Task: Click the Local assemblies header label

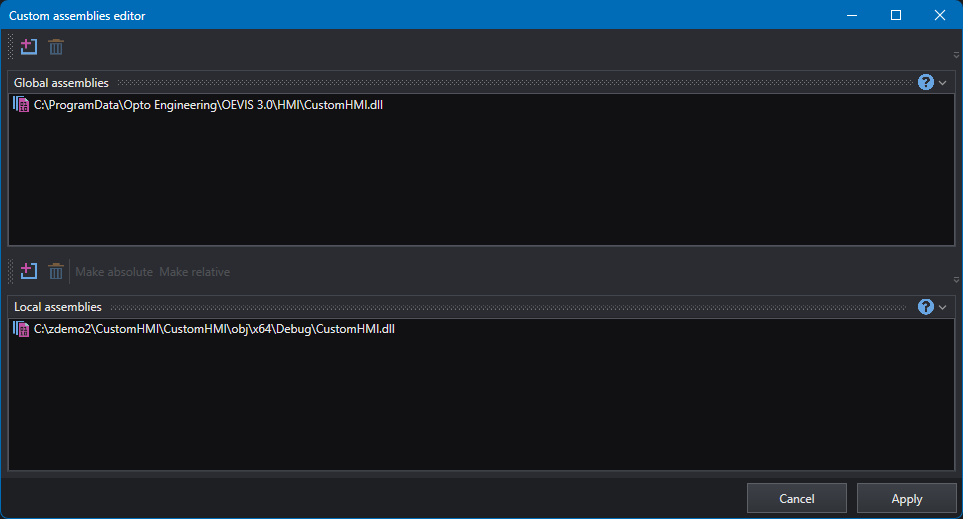Action: pyautogui.click(x=58, y=307)
